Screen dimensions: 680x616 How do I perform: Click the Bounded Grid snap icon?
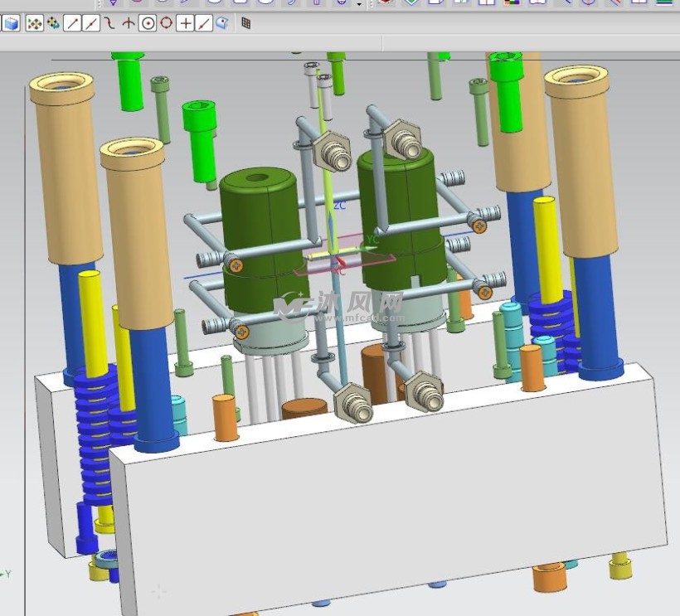coord(246,23)
